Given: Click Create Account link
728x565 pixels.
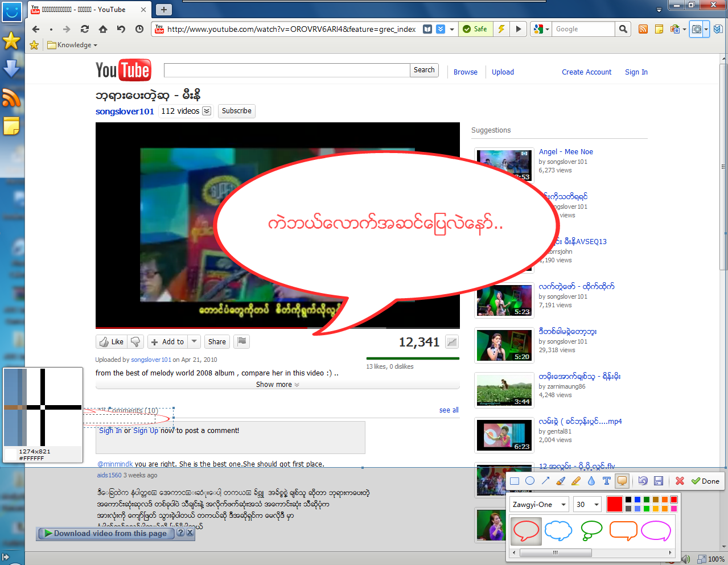Looking at the screenshot, I should point(587,72).
